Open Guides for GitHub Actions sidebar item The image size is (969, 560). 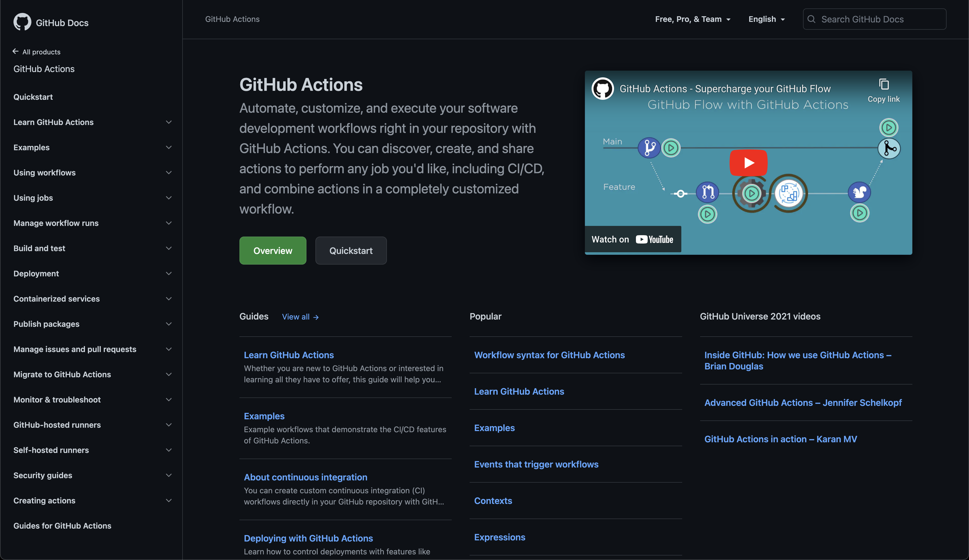62,526
